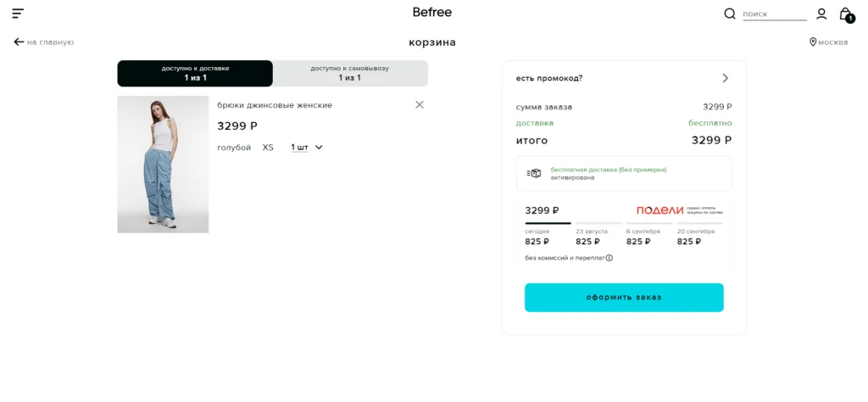
Task: Open the брюки джинсовые женские product link
Action: point(275,105)
